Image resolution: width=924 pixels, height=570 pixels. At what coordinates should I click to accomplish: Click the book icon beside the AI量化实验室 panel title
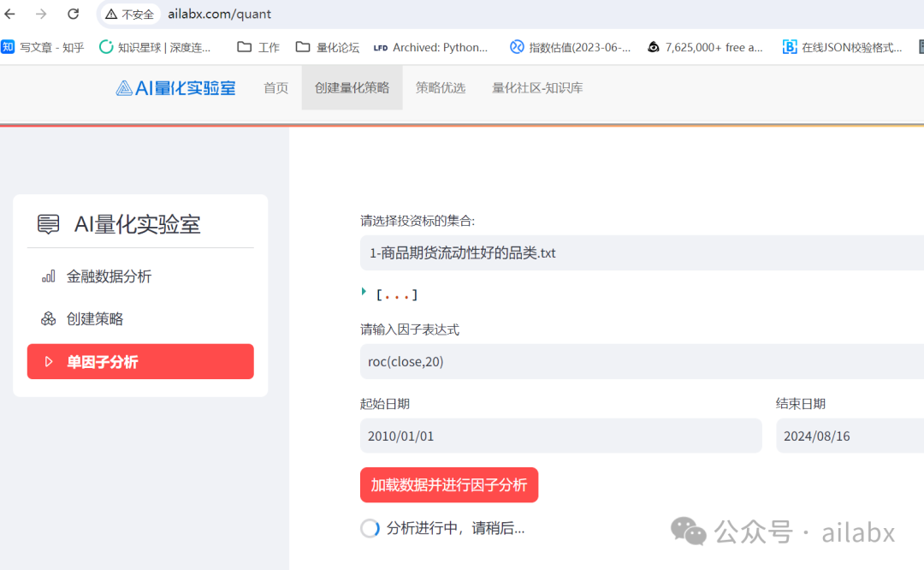pos(48,224)
